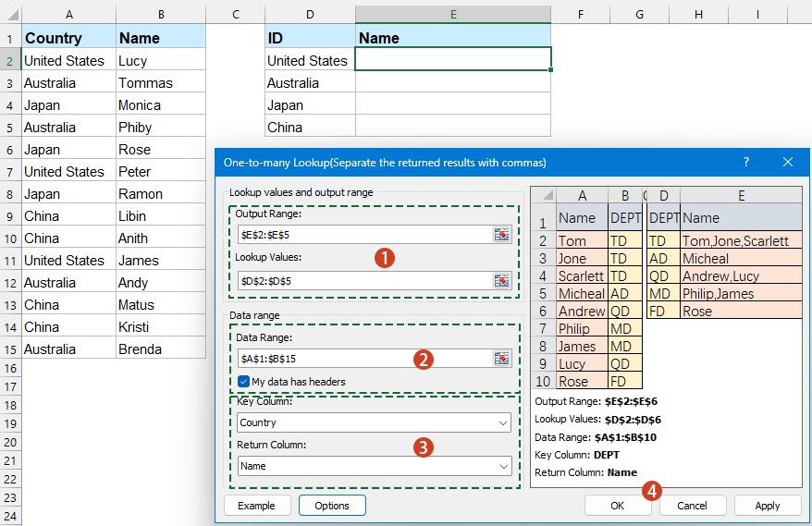
Task: Click cell containing Ramon
Action: point(161,194)
